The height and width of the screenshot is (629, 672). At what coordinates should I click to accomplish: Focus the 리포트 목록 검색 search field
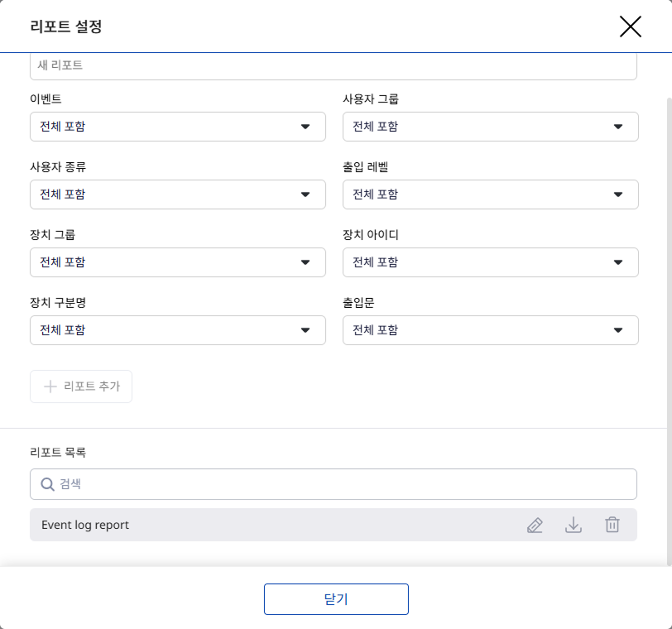click(x=339, y=484)
